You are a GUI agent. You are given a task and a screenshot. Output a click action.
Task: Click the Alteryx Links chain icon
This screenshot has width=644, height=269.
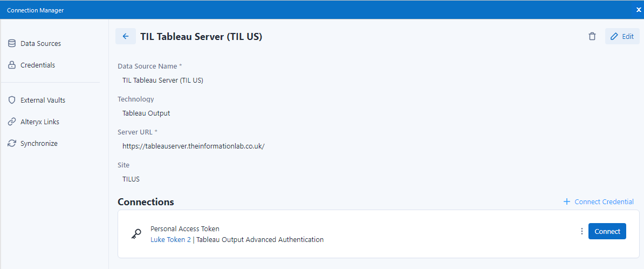[x=12, y=122]
